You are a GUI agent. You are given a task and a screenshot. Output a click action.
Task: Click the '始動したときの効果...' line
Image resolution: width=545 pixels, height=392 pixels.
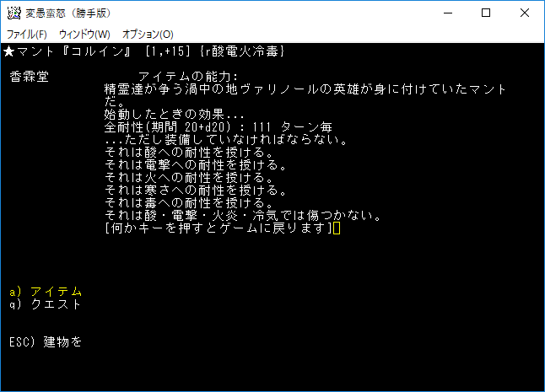173,115
